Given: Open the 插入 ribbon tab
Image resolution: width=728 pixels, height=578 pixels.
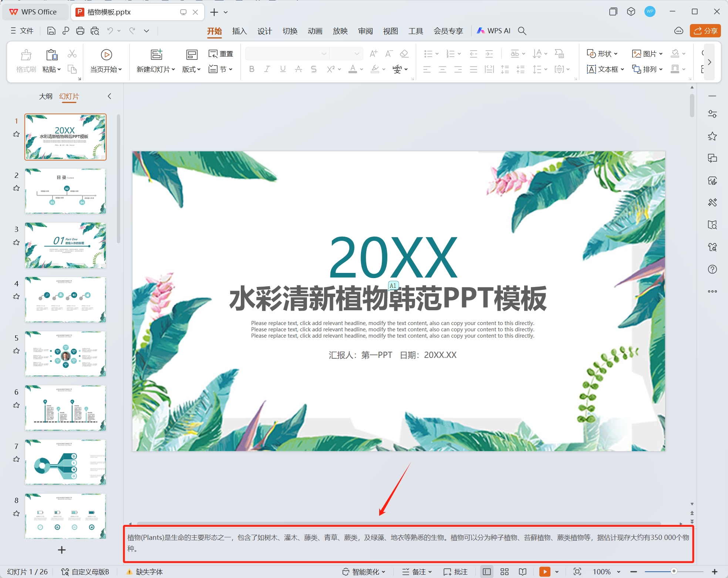Looking at the screenshot, I should (x=239, y=31).
